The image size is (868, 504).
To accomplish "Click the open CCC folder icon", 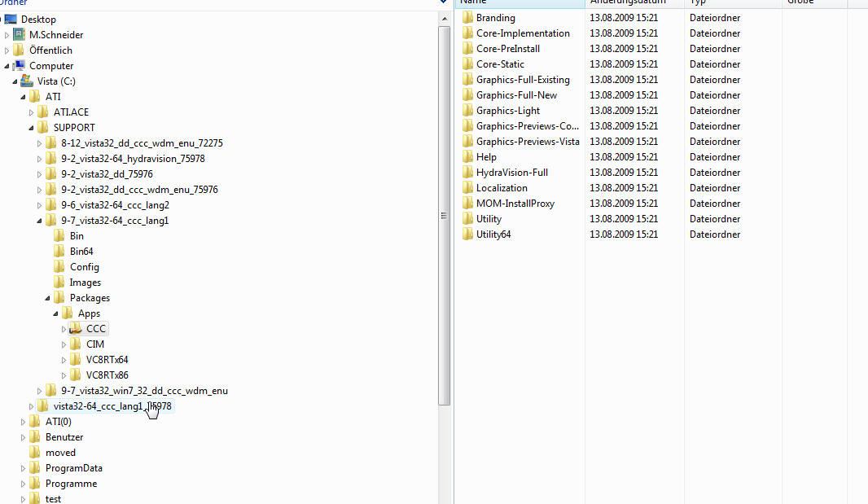I will click(76, 329).
